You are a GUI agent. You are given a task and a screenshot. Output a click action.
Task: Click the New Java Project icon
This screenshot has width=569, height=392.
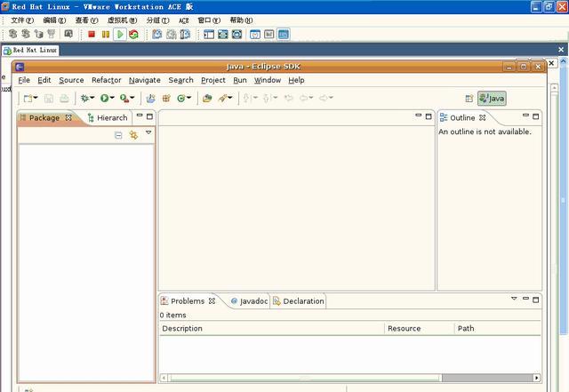click(150, 98)
